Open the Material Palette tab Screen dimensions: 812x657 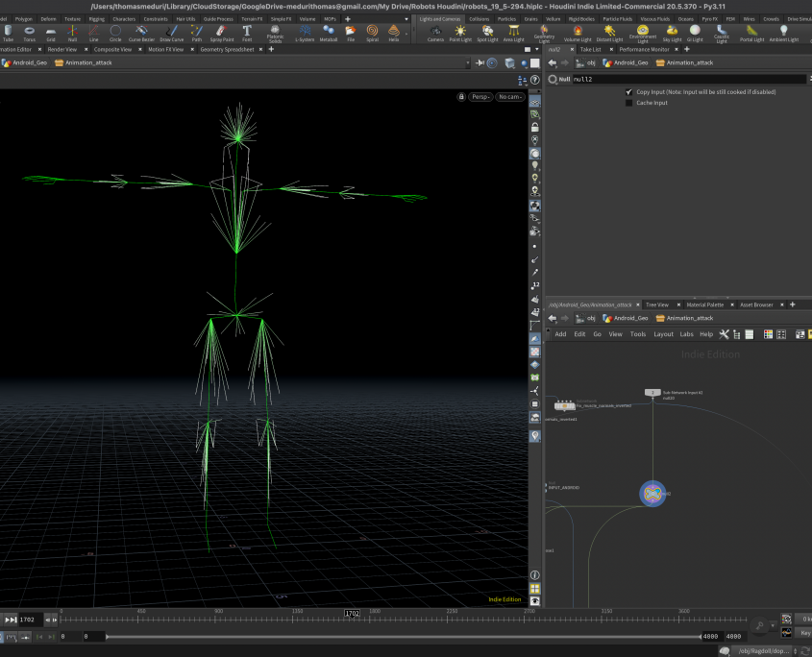(704, 304)
